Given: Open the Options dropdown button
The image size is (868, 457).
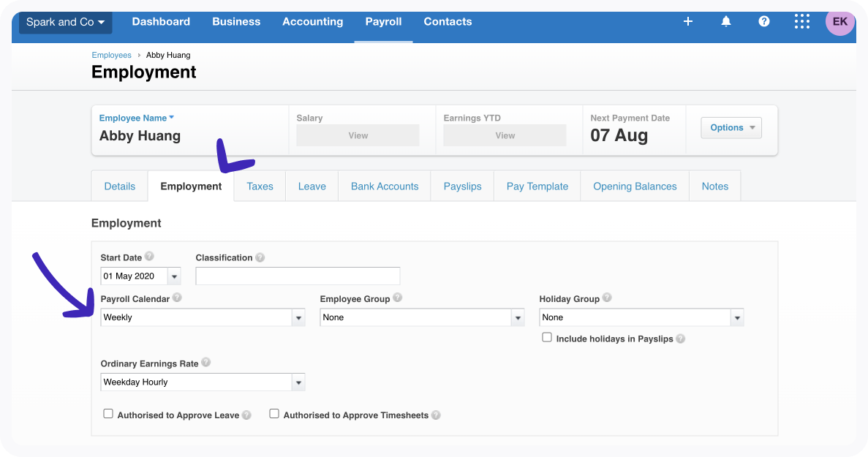Looking at the screenshot, I should (731, 128).
